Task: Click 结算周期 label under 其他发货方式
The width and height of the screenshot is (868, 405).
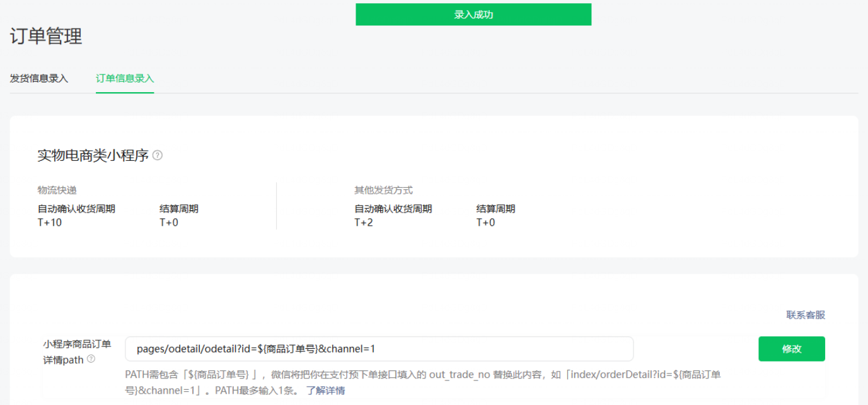Action: click(x=495, y=209)
